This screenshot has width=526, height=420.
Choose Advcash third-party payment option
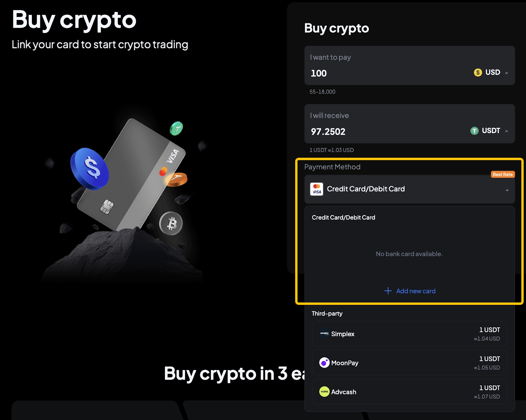tap(409, 392)
